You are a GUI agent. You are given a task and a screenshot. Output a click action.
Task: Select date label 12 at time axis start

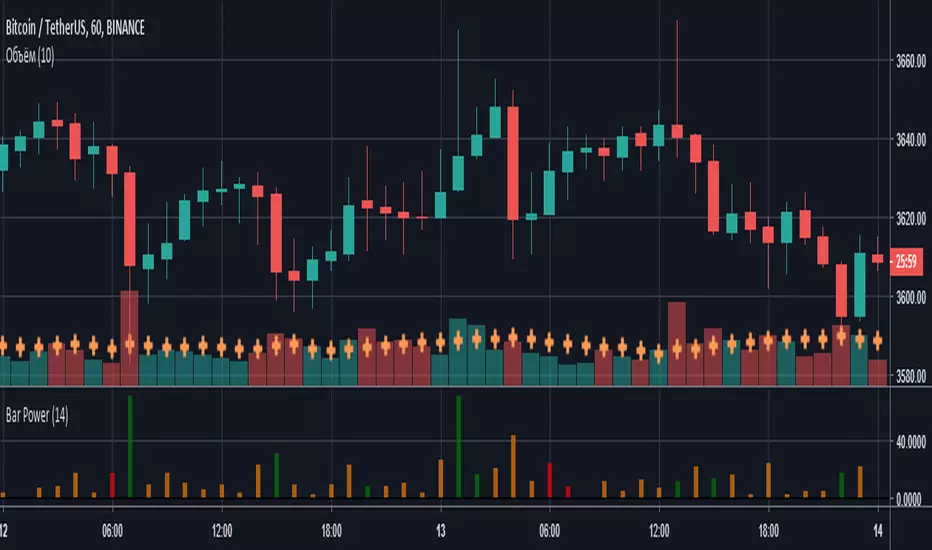tap(5, 530)
